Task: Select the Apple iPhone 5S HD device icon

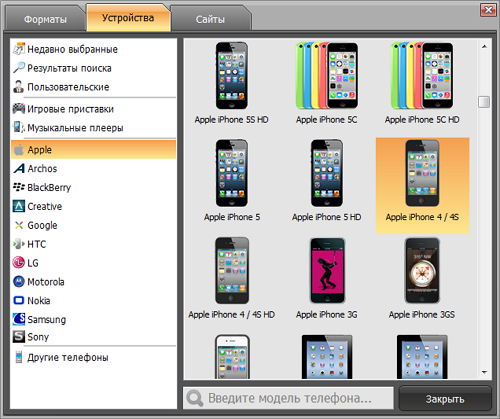Action: pyautogui.click(x=231, y=76)
